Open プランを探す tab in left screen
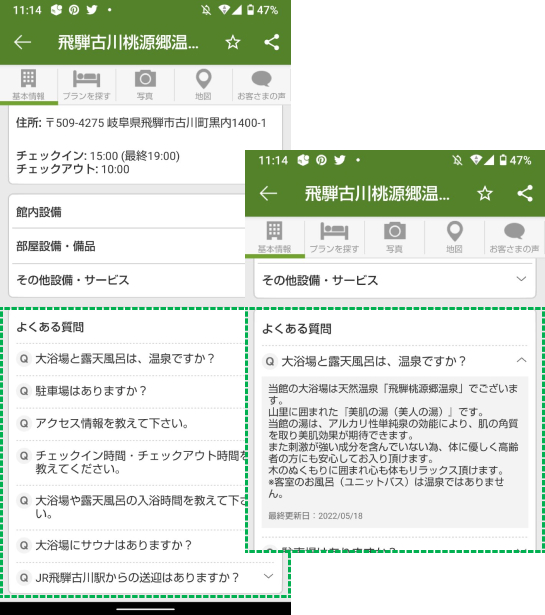 pos(87,85)
